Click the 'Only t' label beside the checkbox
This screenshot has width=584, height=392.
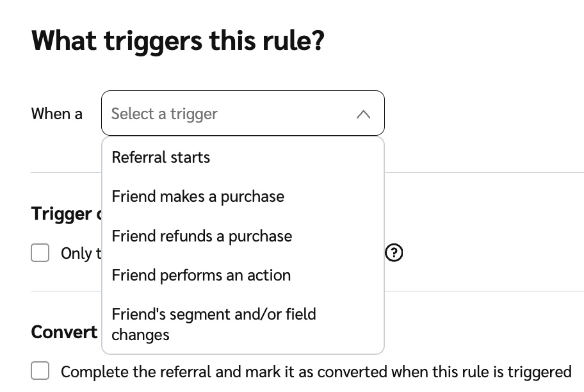[x=76, y=254]
